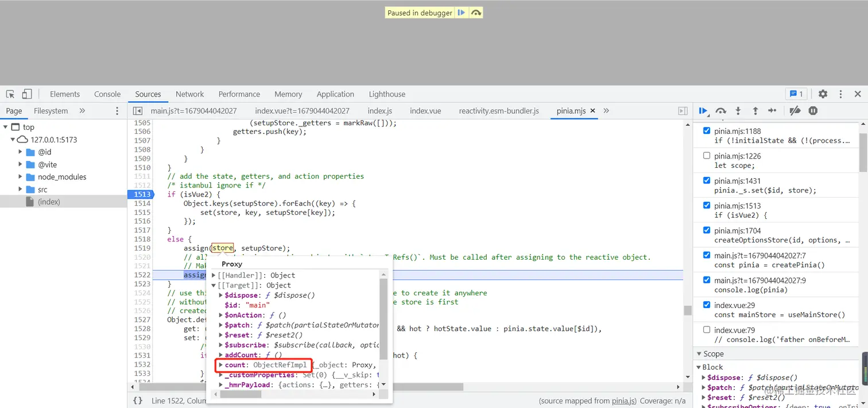Click the breakpoints pane vertical scrollbar thumb

pyautogui.click(x=863, y=152)
